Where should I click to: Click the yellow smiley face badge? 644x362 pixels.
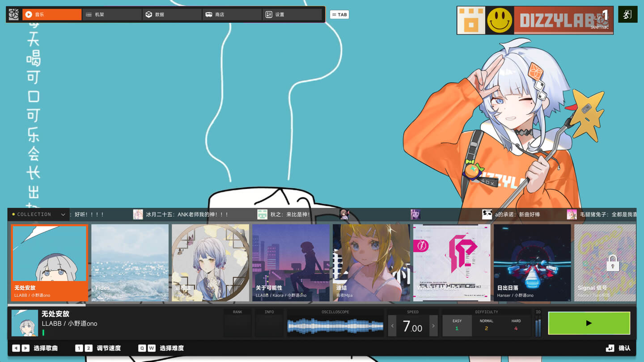(499, 21)
